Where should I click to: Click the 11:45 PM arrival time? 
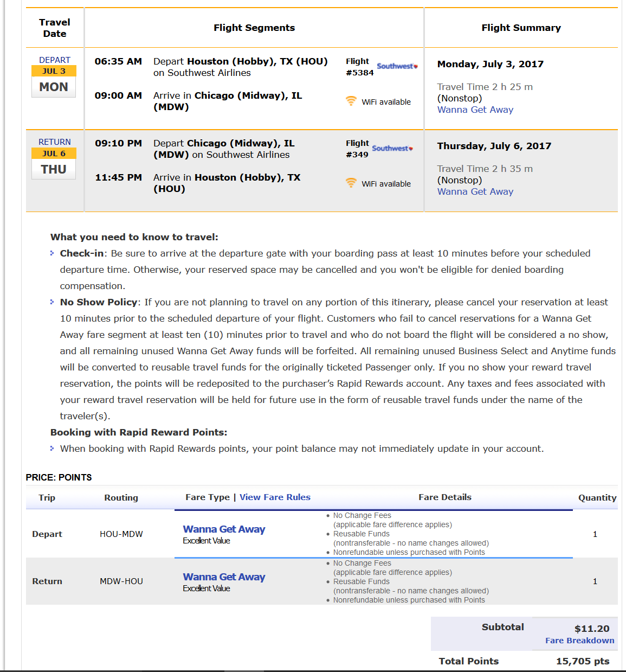coord(118,177)
